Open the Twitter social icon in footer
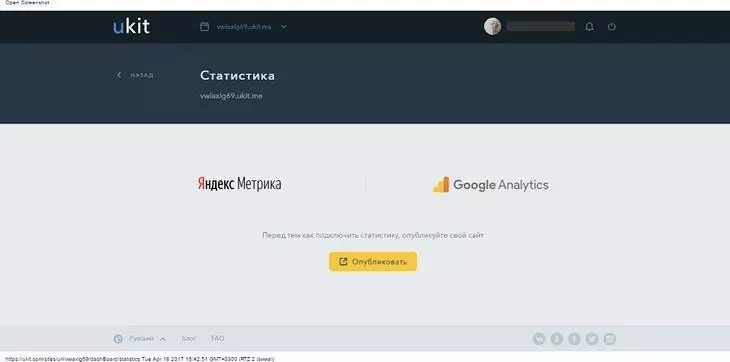 (592, 339)
